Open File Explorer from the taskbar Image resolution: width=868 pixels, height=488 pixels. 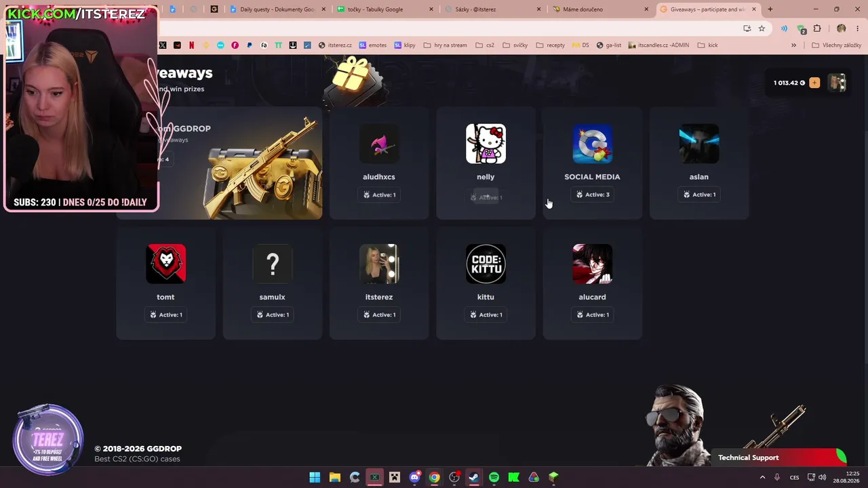pyautogui.click(x=334, y=477)
